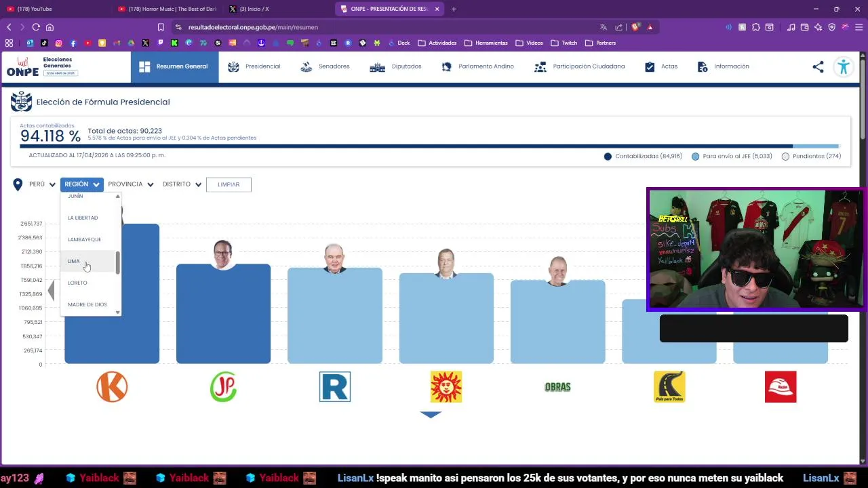
Task: Click the Pendientes legend marker
Action: point(785,157)
